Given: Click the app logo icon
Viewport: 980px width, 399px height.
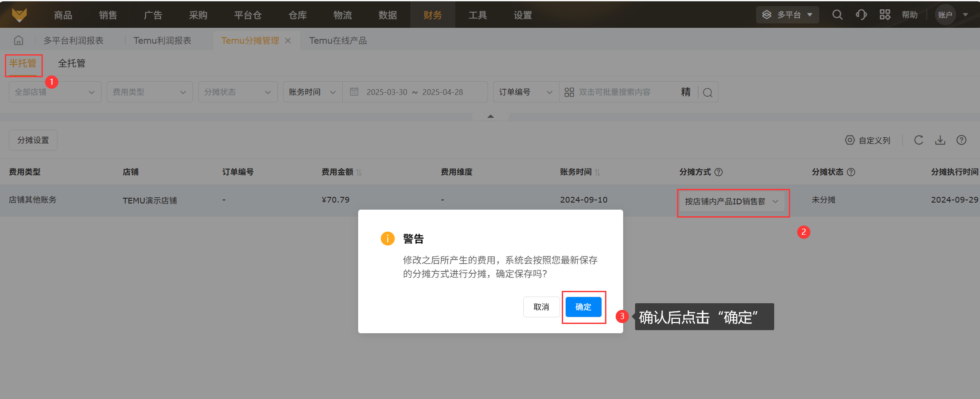Looking at the screenshot, I should coord(19,15).
